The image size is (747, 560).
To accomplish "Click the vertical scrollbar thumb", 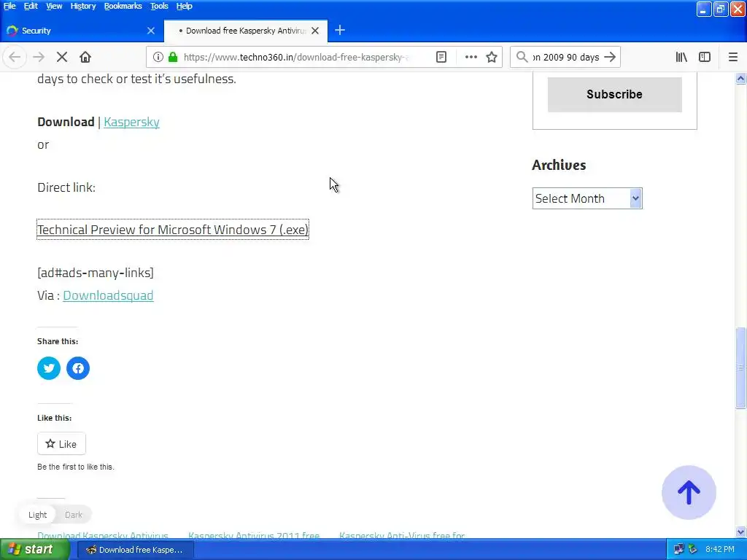I will pos(740,367).
